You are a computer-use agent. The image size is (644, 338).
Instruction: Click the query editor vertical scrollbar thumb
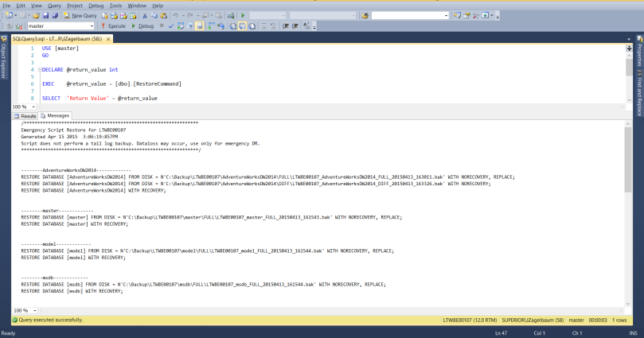(x=629, y=67)
